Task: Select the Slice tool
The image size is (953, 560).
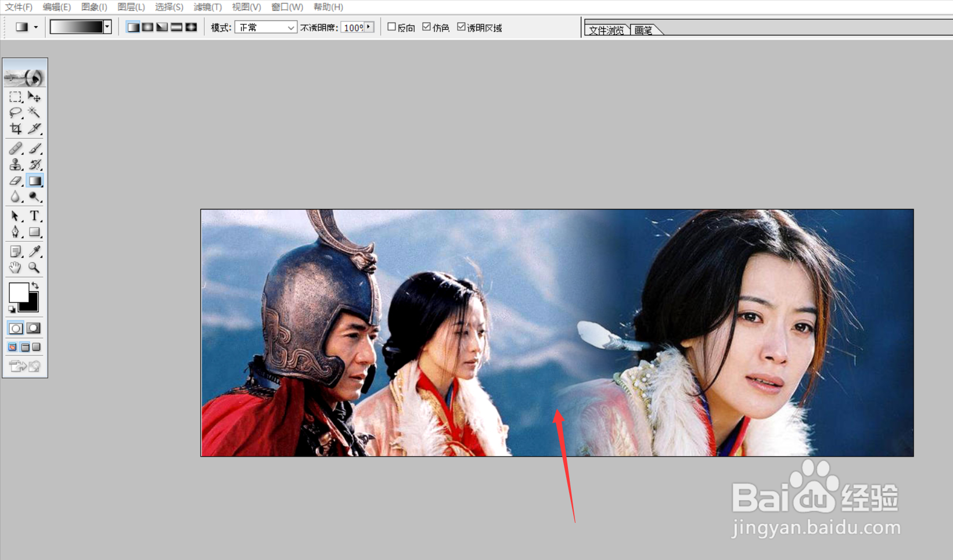Action: (34, 128)
